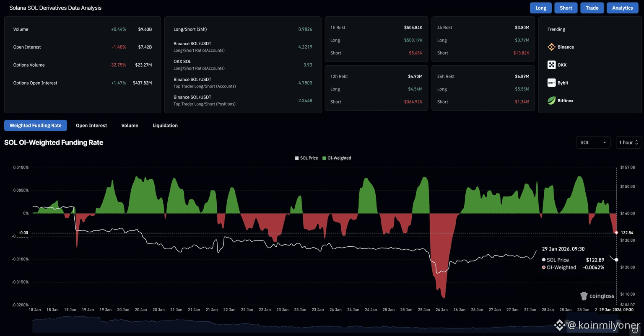Screen dimensions: 644x336
Task: Switch to the Open Interest tab
Action: pos(91,125)
